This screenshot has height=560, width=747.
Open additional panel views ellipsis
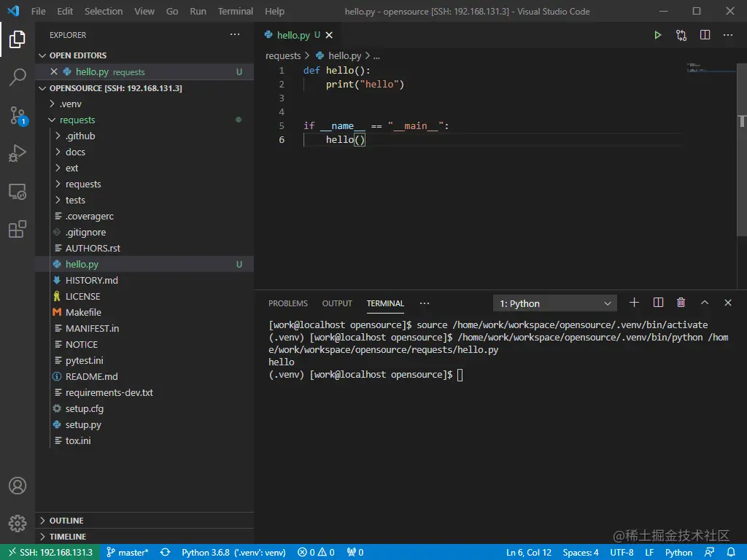point(425,303)
